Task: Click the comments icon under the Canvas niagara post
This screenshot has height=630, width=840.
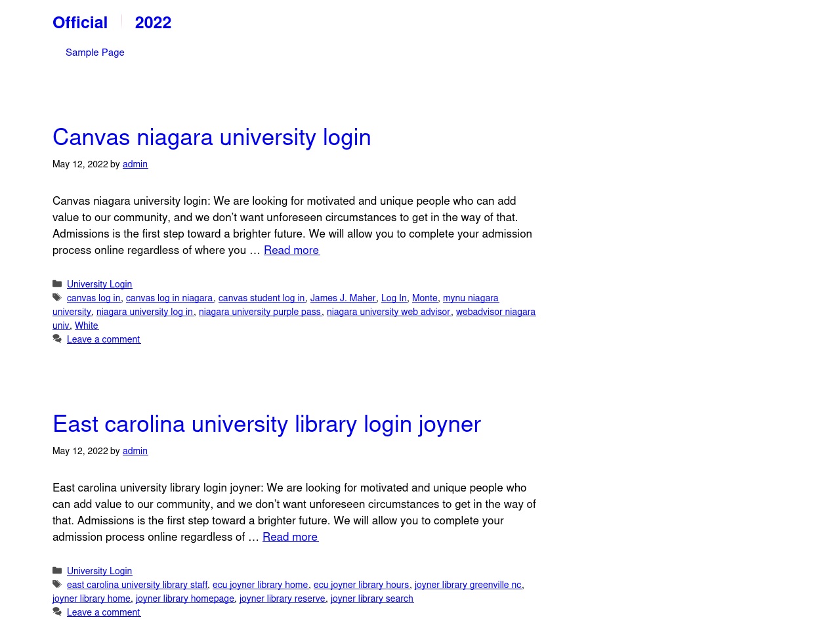Action: (57, 339)
